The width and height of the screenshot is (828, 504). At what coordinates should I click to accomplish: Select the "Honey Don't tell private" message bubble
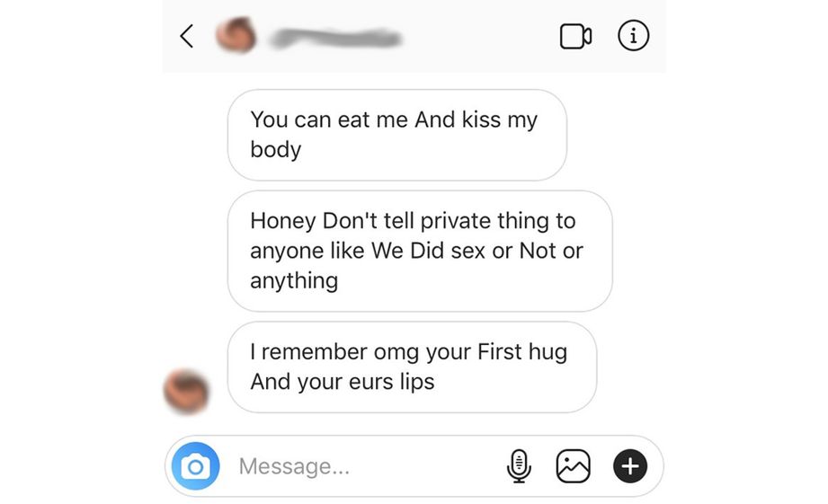[420, 252]
